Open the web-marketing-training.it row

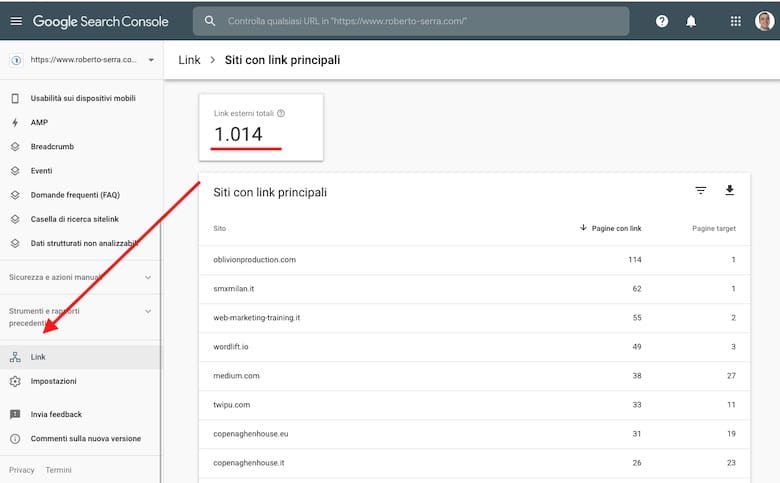(475, 317)
